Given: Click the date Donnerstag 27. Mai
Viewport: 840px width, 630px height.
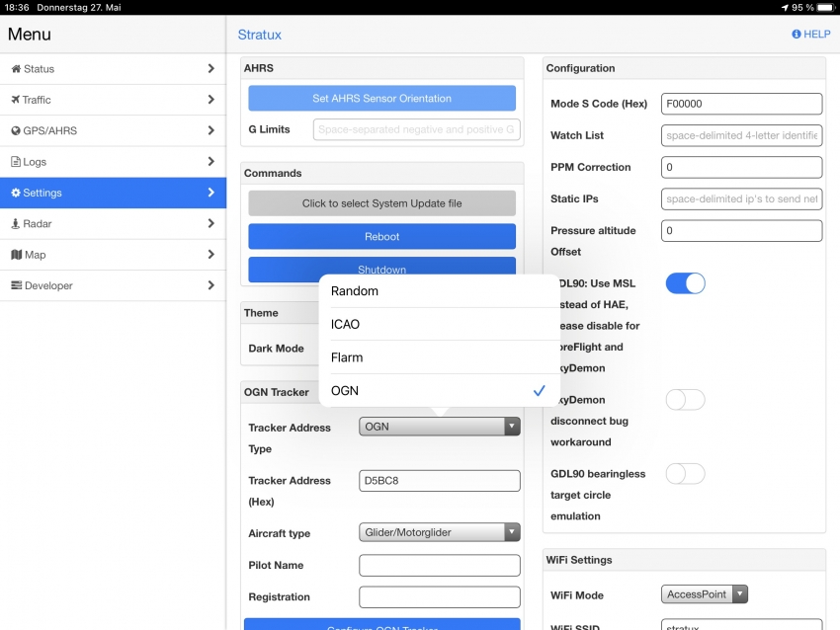Looking at the screenshot, I should point(79,8).
